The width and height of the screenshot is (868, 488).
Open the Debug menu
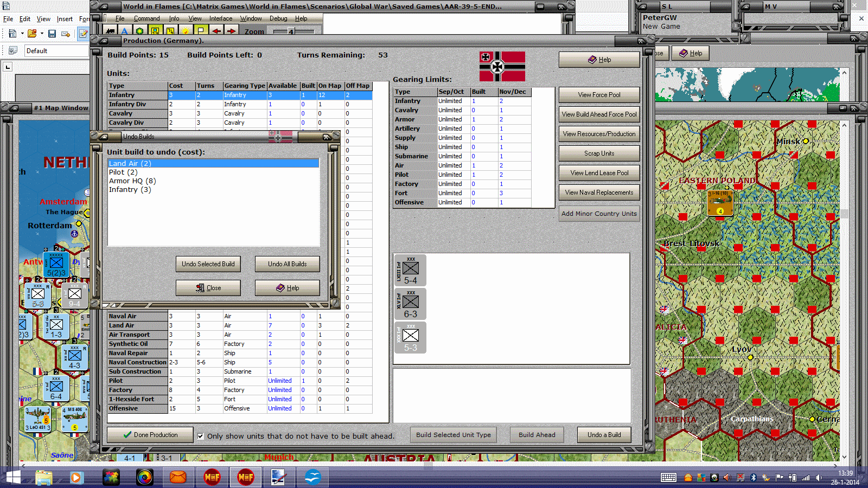[x=278, y=18]
